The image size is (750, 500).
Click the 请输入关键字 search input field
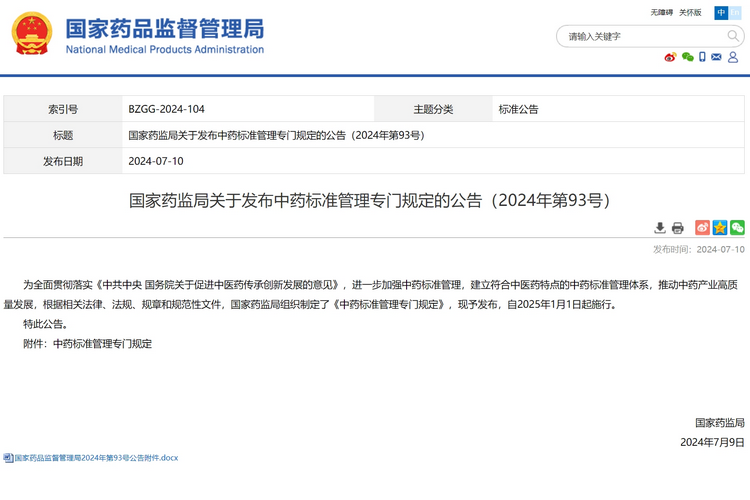coord(640,36)
